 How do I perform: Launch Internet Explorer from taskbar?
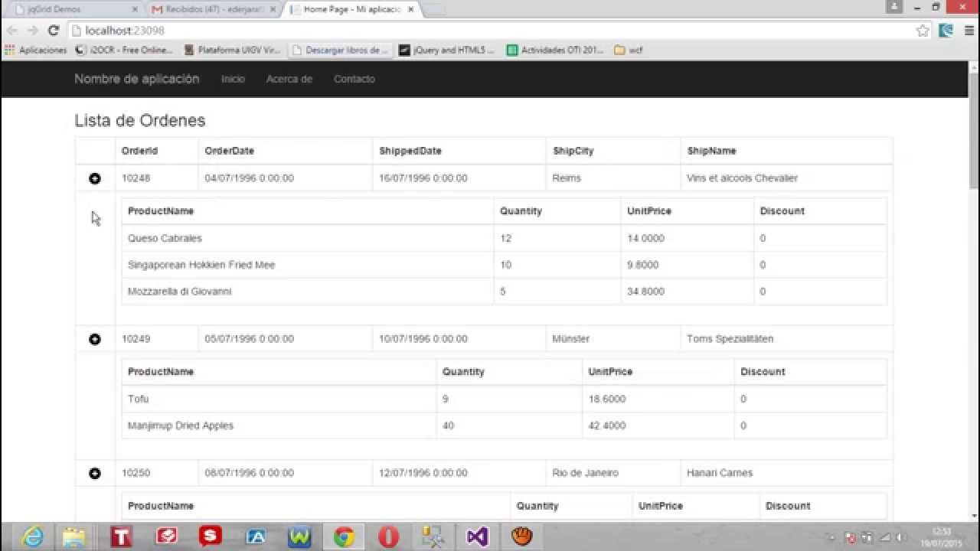tap(33, 536)
